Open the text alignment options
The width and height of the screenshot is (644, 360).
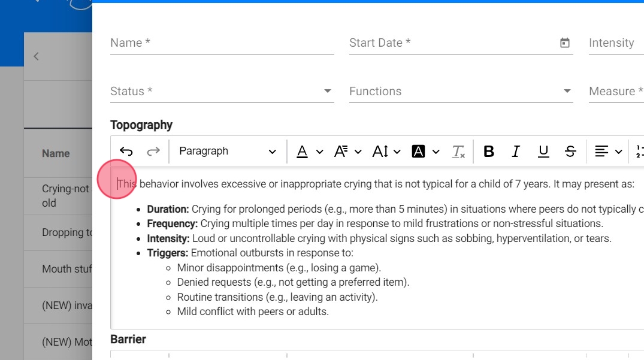click(608, 152)
